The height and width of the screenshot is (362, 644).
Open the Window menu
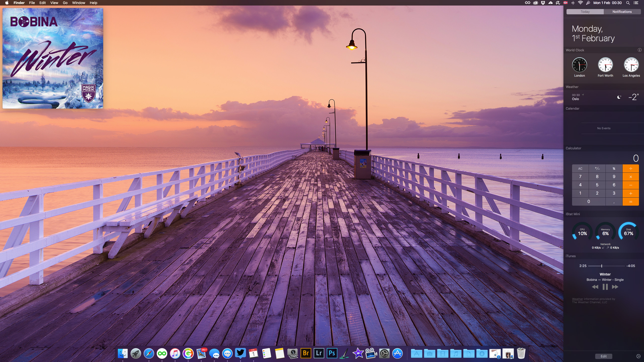pyautogui.click(x=78, y=3)
